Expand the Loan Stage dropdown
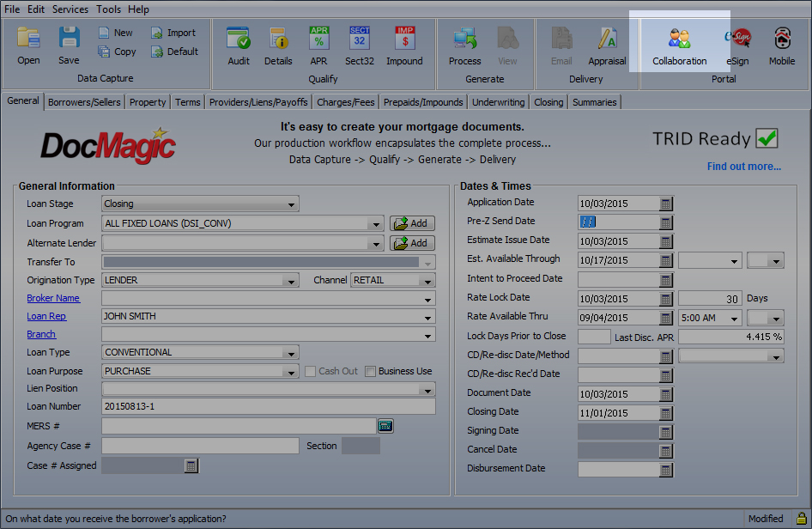Viewport: 812px width, 529px height. [x=292, y=204]
